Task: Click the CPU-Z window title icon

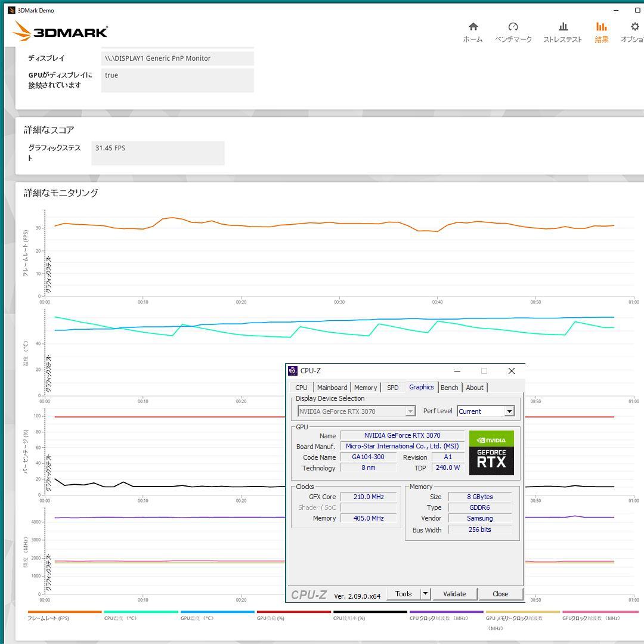Action: pyautogui.click(x=292, y=371)
